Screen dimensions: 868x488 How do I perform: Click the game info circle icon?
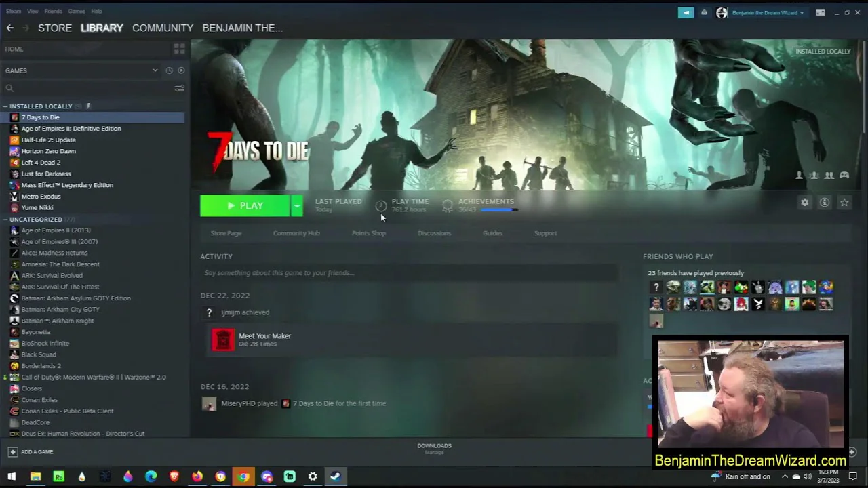coord(825,203)
